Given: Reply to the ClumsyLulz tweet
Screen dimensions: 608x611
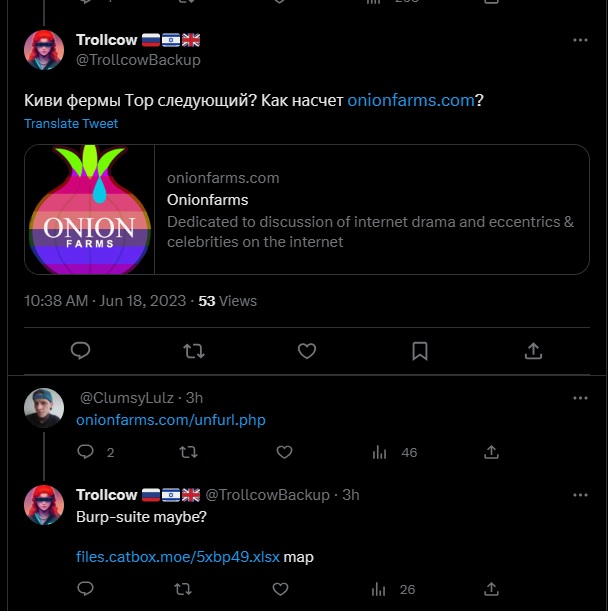Looking at the screenshot, I should (85, 452).
